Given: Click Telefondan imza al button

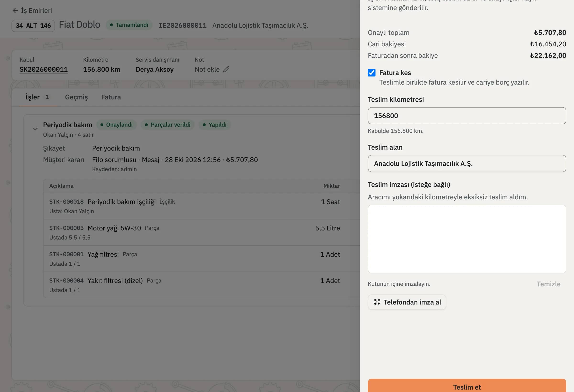Looking at the screenshot, I should tap(407, 302).
